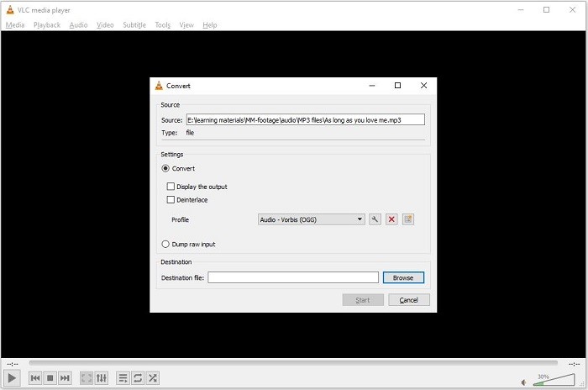588x390 pixels.
Task: Maximize the Convert dialog window
Action: click(x=397, y=86)
